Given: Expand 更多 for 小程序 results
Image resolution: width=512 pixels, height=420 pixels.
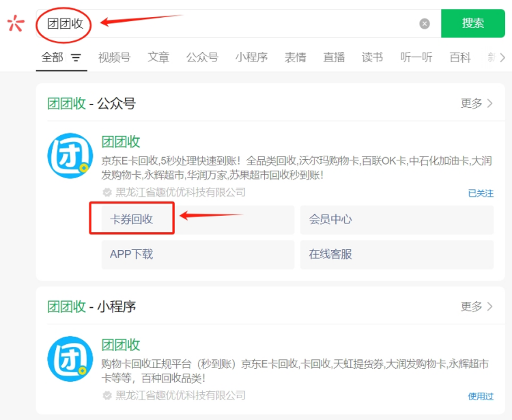Looking at the screenshot, I should pyautogui.click(x=477, y=307).
